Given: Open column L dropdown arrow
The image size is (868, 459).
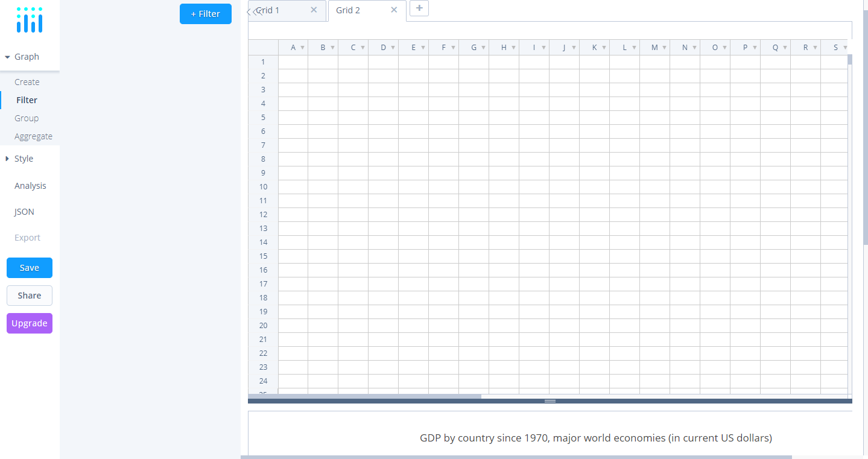Looking at the screenshot, I should (634, 48).
